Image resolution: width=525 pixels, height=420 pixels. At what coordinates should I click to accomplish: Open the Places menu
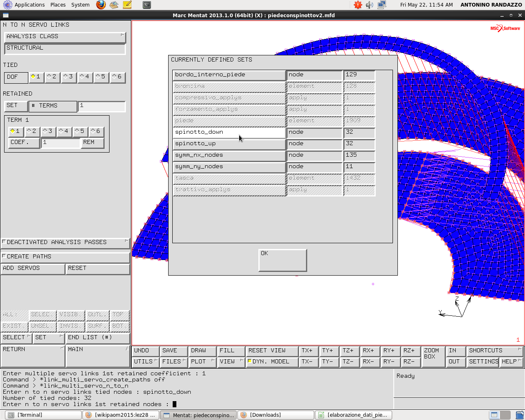pyautogui.click(x=58, y=5)
